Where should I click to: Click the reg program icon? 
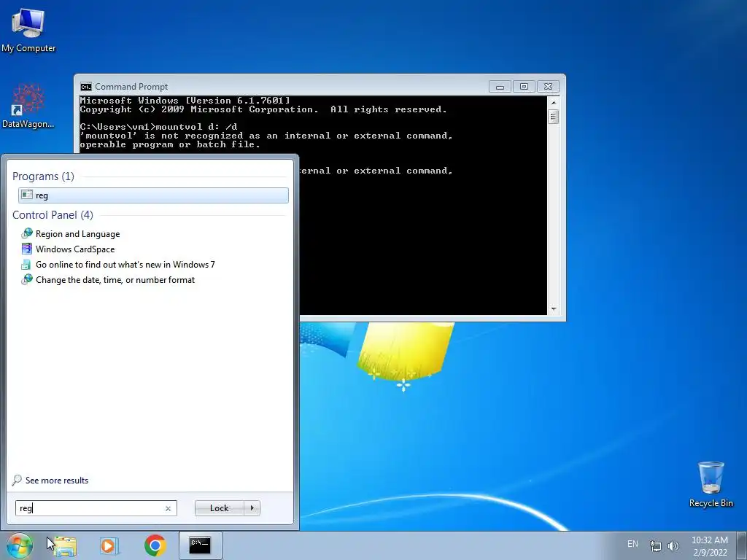(27, 195)
